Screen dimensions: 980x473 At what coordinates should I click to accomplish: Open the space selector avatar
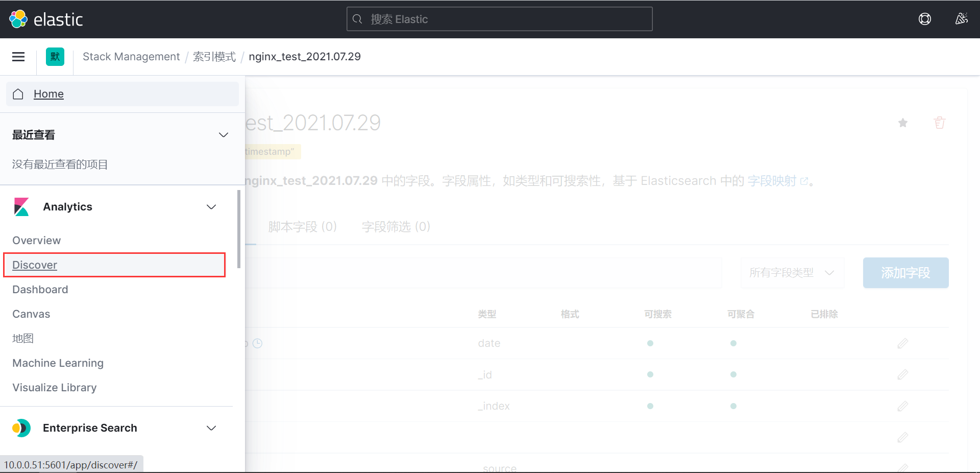pos(55,57)
